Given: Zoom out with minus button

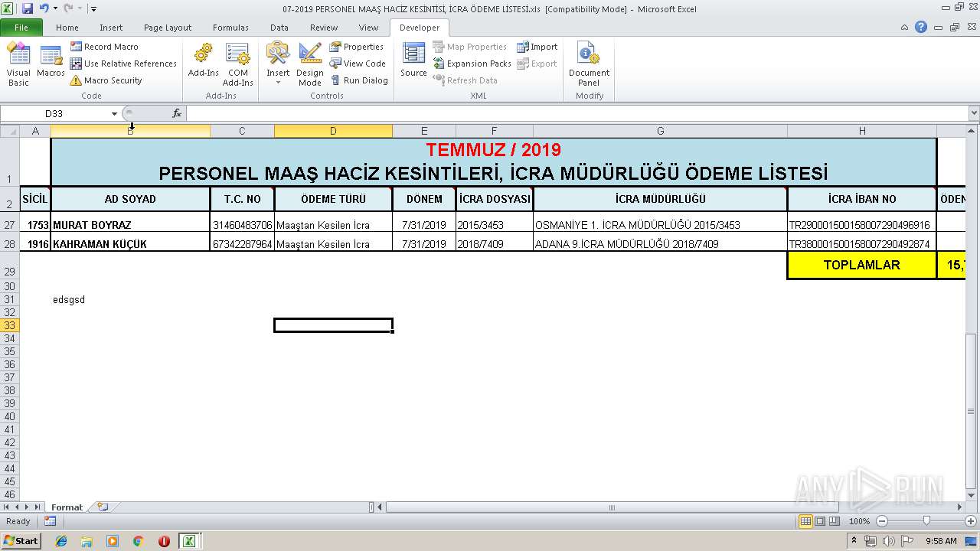Looking at the screenshot, I should tap(881, 521).
